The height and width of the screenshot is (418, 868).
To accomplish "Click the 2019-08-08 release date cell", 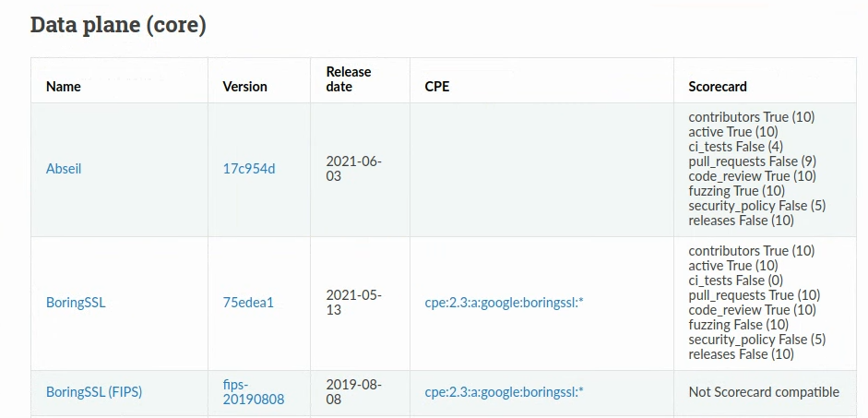I will [354, 392].
